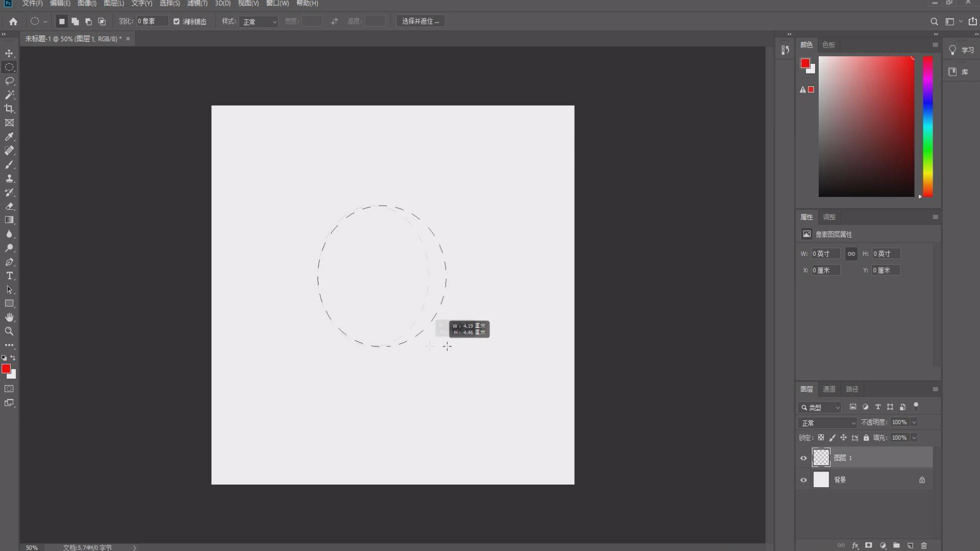
Task: Toggle visibility of 图层1
Action: pos(803,458)
